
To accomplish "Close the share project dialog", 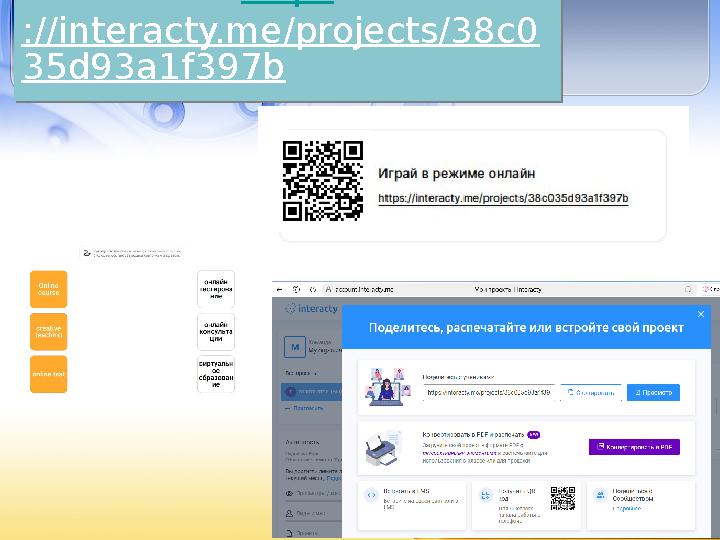I will tap(701, 314).
